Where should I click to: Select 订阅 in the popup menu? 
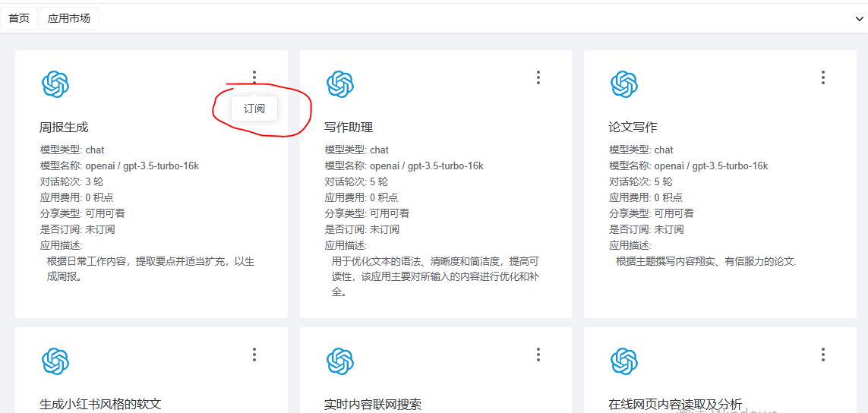tap(254, 109)
